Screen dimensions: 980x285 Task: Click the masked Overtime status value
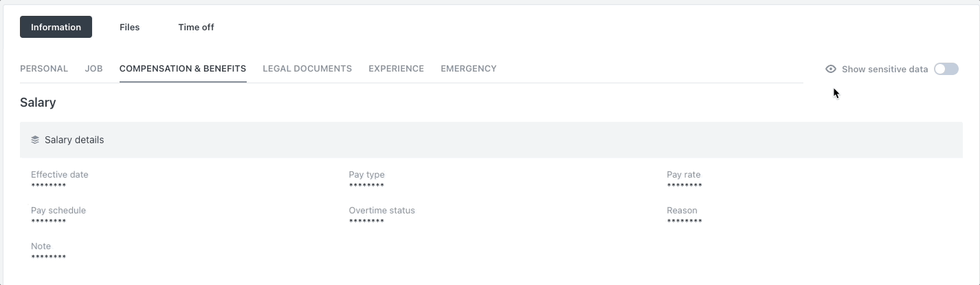point(366,222)
